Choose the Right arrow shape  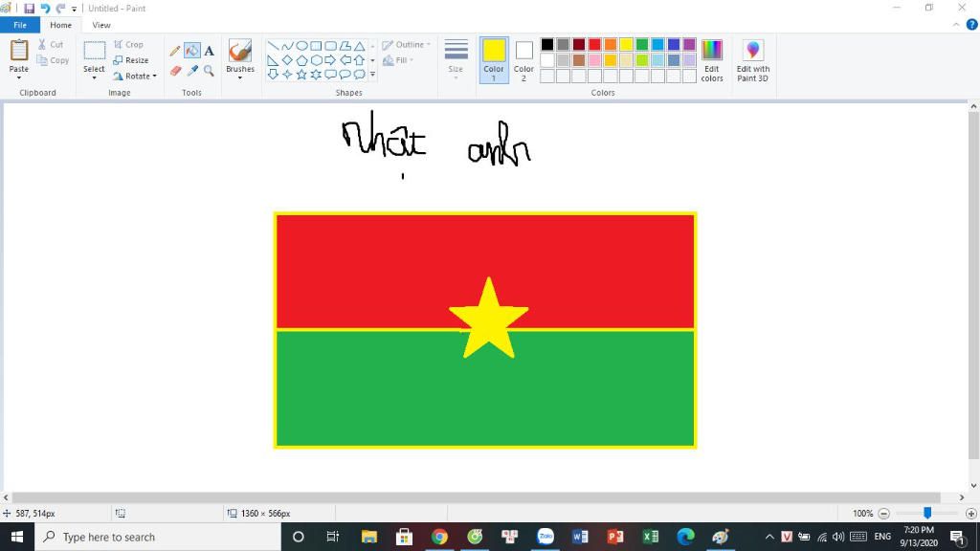pyautogui.click(x=330, y=60)
